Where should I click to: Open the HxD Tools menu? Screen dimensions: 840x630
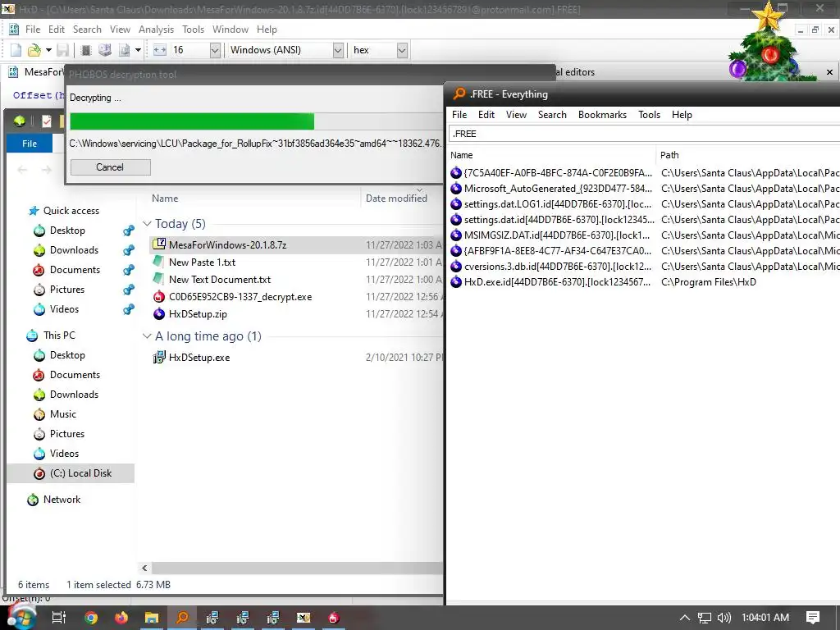[193, 30]
